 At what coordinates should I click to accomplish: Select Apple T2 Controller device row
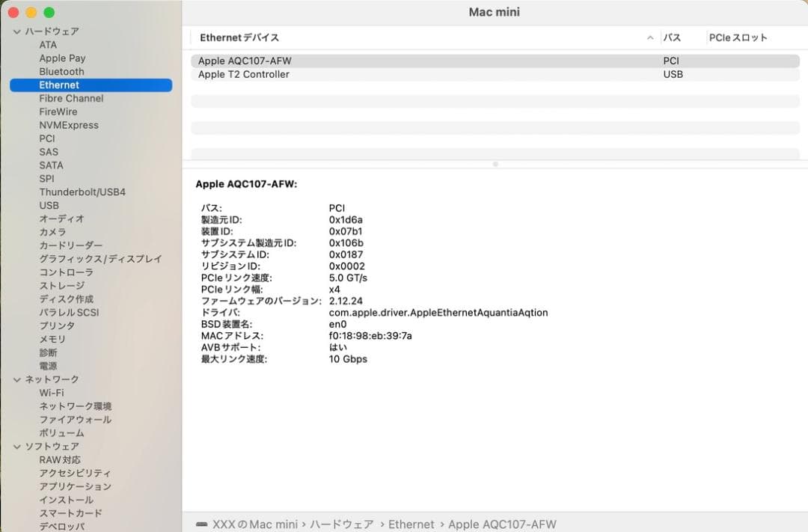[495, 75]
